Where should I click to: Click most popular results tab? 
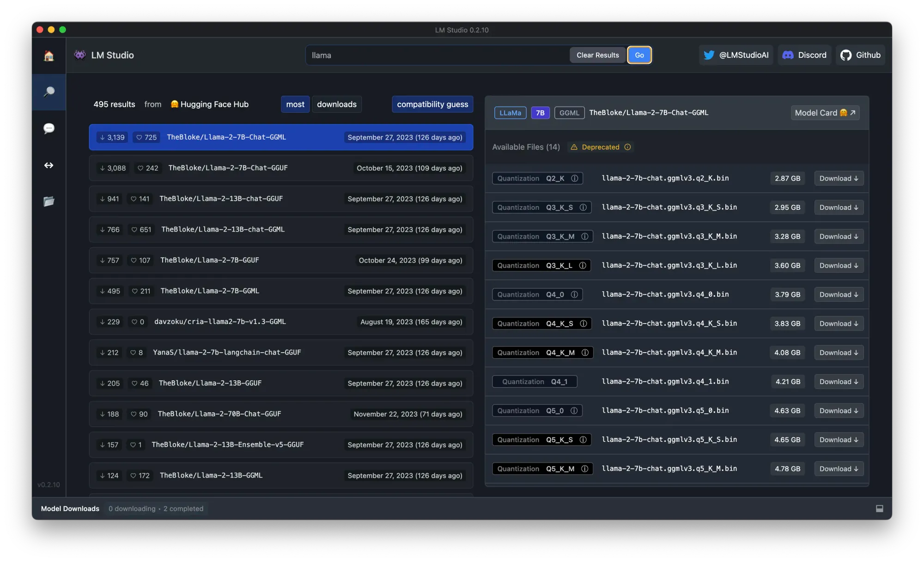[295, 104]
